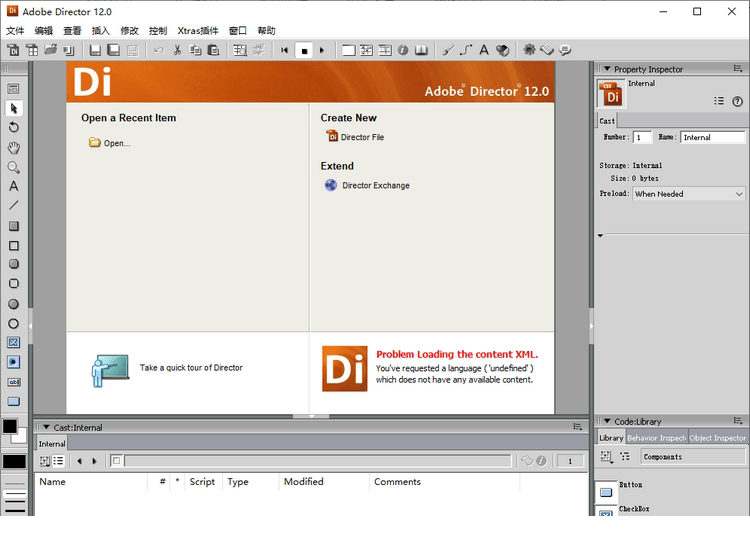Open the Message window speech icon
This screenshot has width=750, height=536.
pyautogui.click(x=565, y=50)
